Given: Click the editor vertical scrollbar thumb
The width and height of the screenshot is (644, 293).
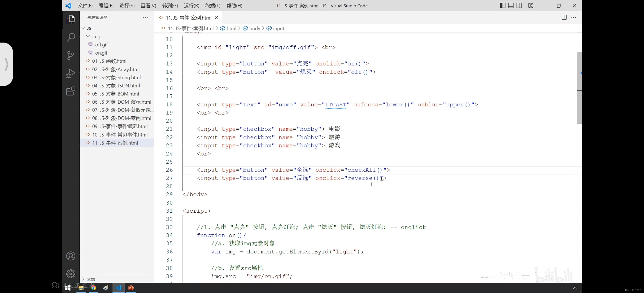Looking at the screenshot, I should pos(580,88).
